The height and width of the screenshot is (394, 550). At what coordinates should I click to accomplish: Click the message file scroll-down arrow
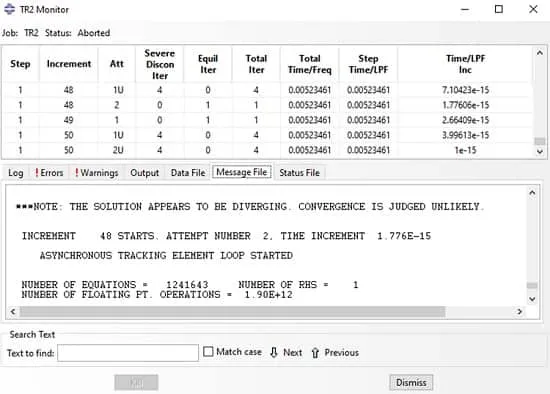tap(532, 299)
